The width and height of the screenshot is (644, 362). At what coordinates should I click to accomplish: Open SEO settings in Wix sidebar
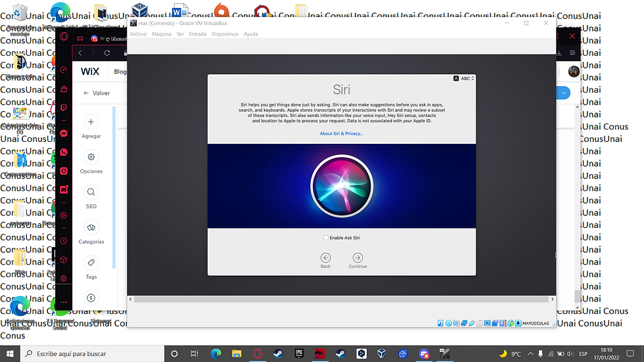coord(91,192)
